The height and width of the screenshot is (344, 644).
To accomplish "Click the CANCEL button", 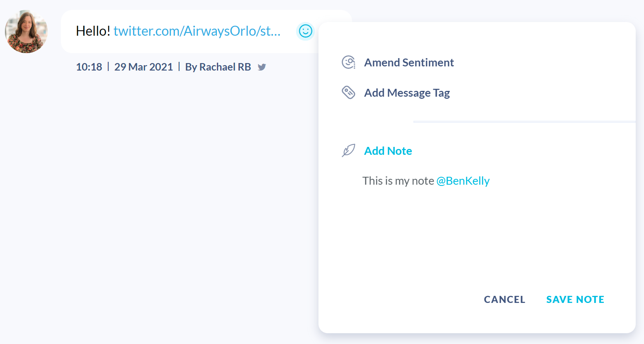I will (505, 300).
